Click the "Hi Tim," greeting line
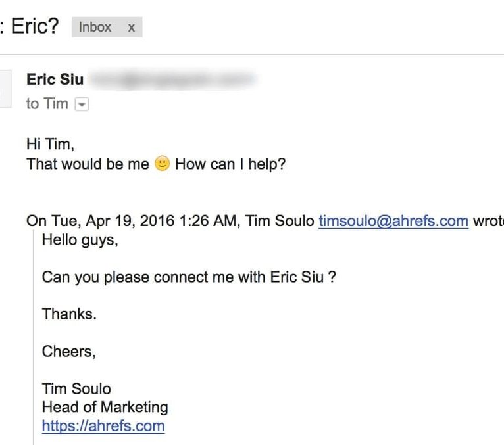Viewport: 504px width, 445px height. tap(50, 144)
